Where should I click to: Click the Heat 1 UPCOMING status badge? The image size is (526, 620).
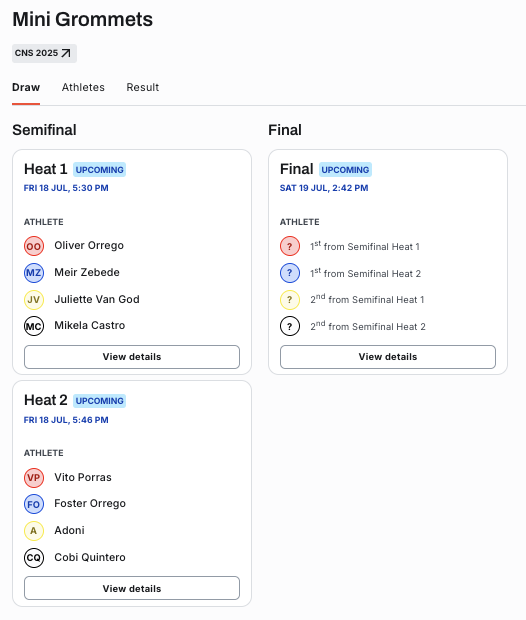(x=99, y=170)
